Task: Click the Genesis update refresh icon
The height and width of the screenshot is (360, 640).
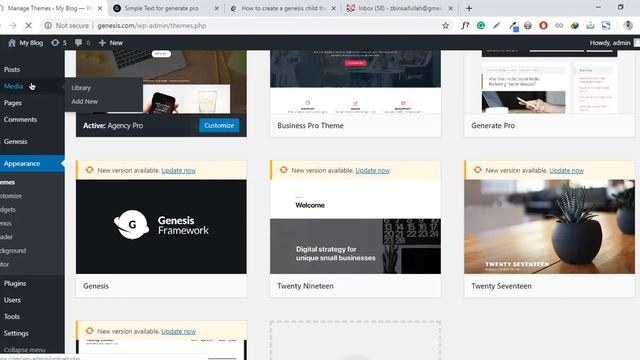Action: [89, 170]
